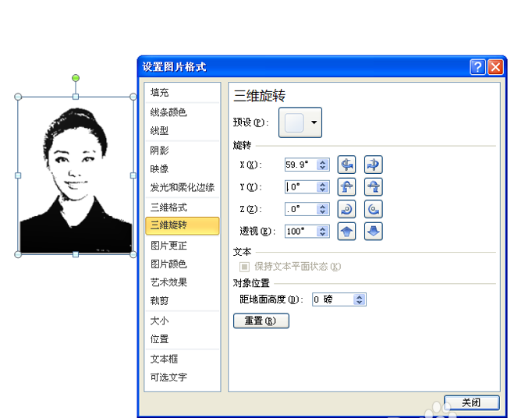Click the rotate down Y axis icon

(x=373, y=187)
